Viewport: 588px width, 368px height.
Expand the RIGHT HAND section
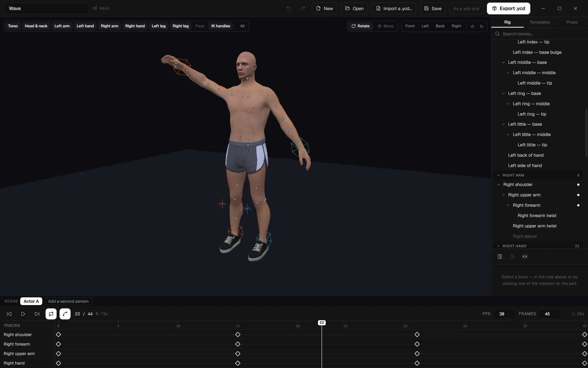click(498, 246)
